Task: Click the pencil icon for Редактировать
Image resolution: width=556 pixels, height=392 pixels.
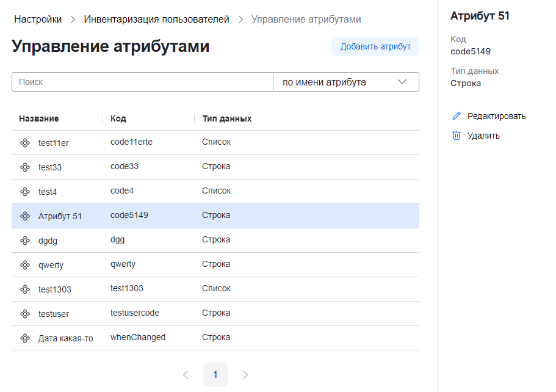Action: [456, 116]
